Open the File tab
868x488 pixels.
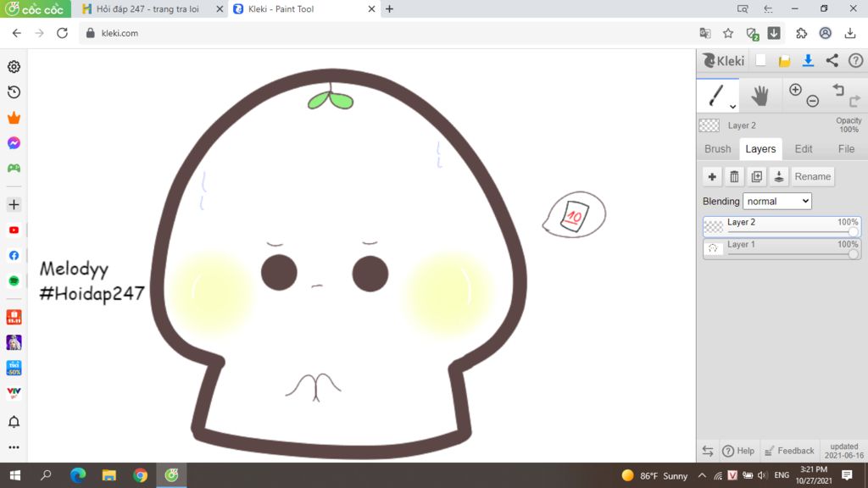coord(846,149)
